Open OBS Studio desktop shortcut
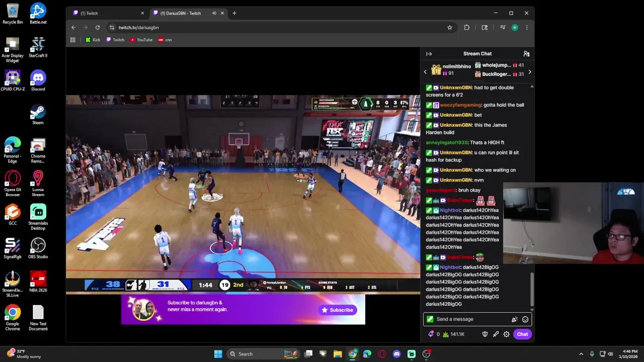 38,248
